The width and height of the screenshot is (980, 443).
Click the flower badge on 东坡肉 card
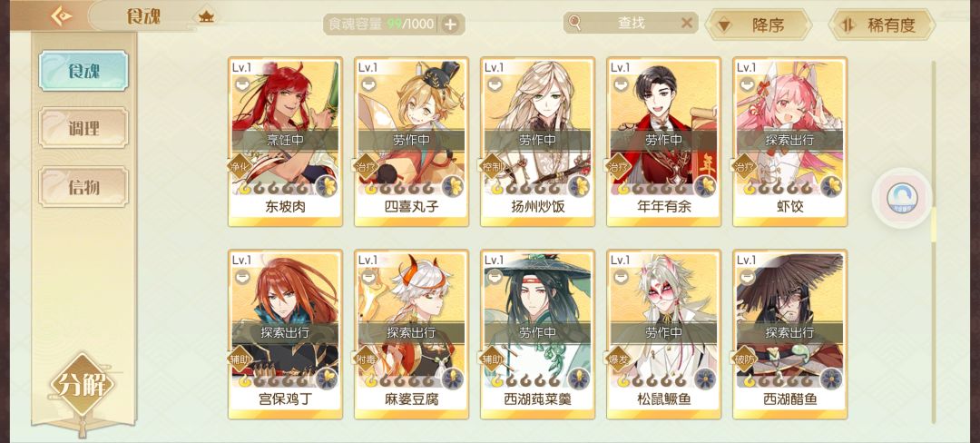(x=327, y=186)
